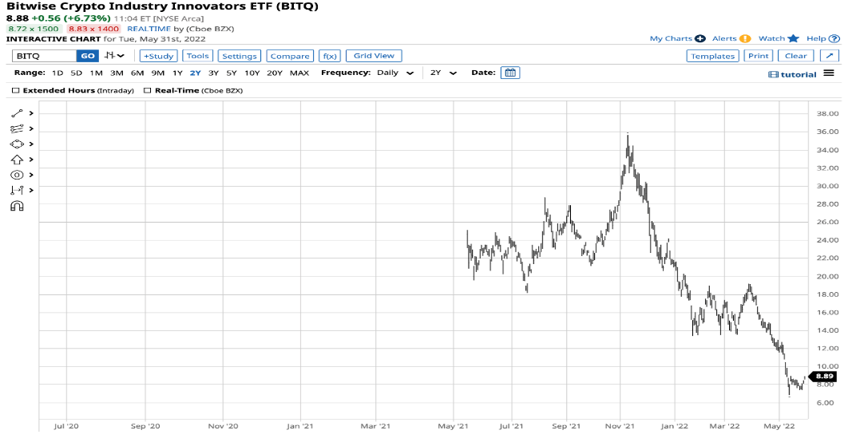Open chart type dropdown chevron
Screen dimensions: 868x442
point(121,56)
